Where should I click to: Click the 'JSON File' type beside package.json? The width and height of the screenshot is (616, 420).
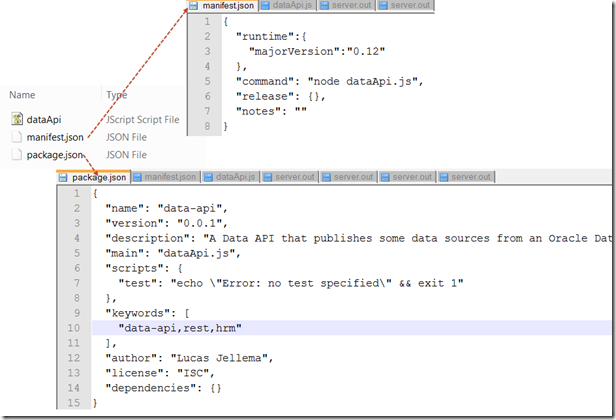[x=126, y=155]
